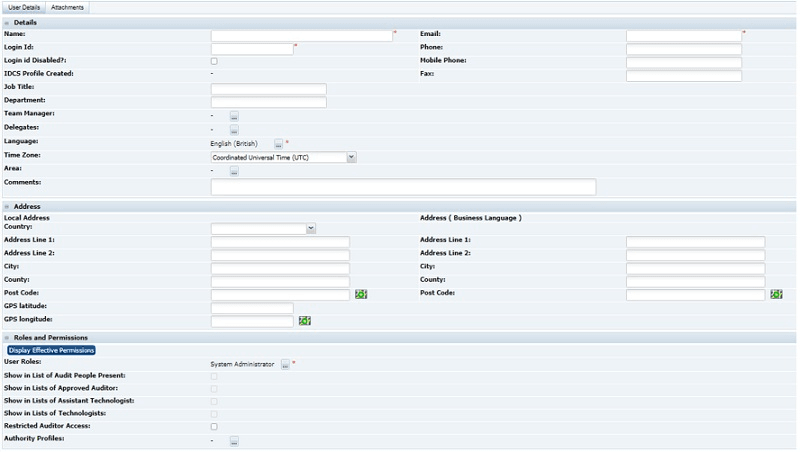Click the 'Local Address' heading text
The height and width of the screenshot is (452, 800).
click(27, 218)
